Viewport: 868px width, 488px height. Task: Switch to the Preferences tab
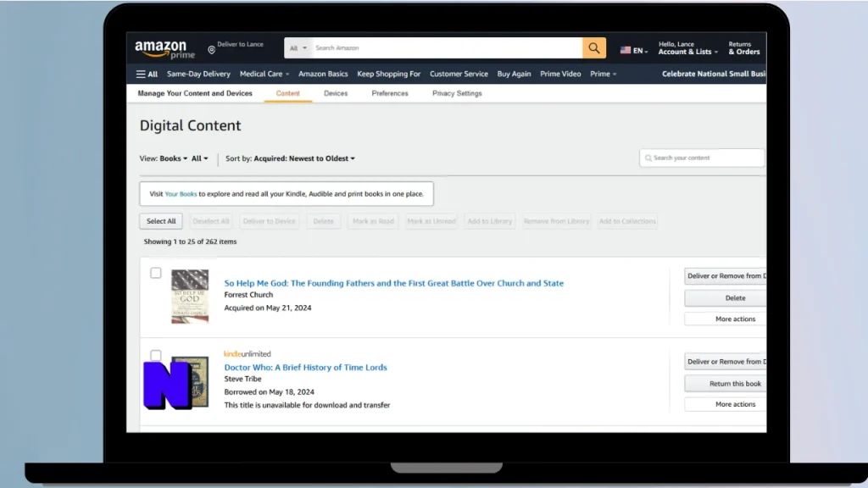[x=390, y=93]
